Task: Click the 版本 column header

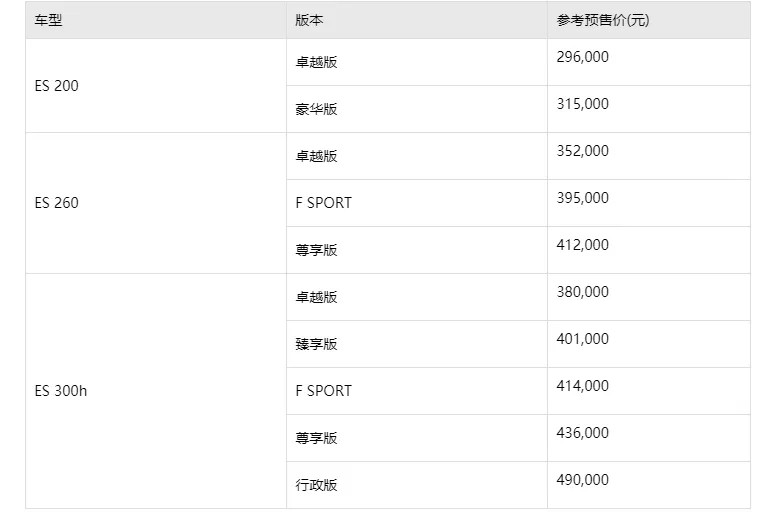Action: [x=310, y=20]
